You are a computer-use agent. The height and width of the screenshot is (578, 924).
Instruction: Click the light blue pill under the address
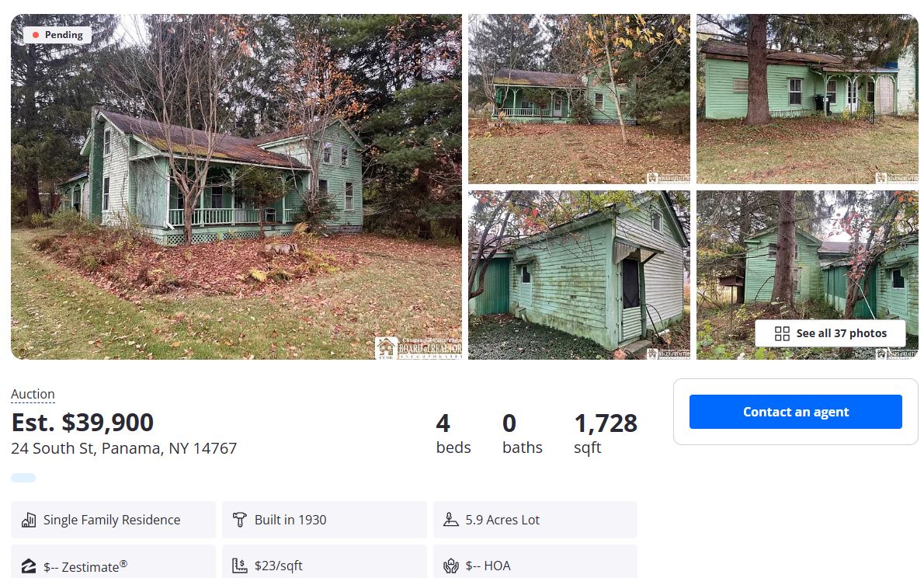click(23, 478)
